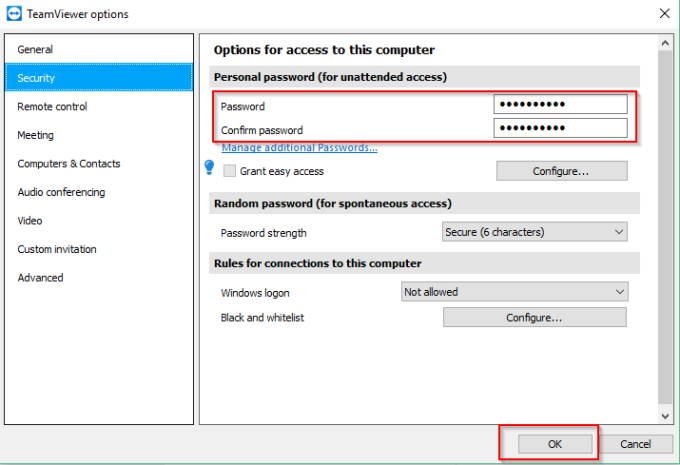
Task: Click the blue lightbulb hint icon
Action: point(209,167)
